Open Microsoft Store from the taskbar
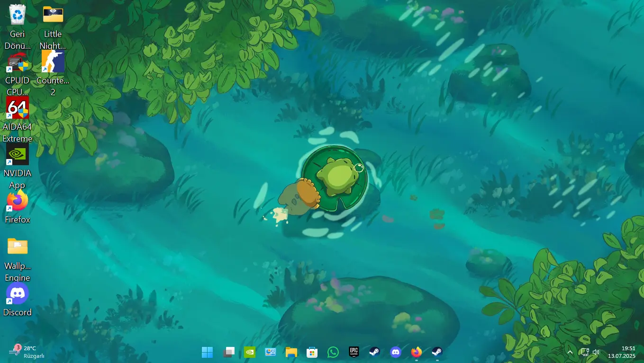644x363 pixels. 312,352
